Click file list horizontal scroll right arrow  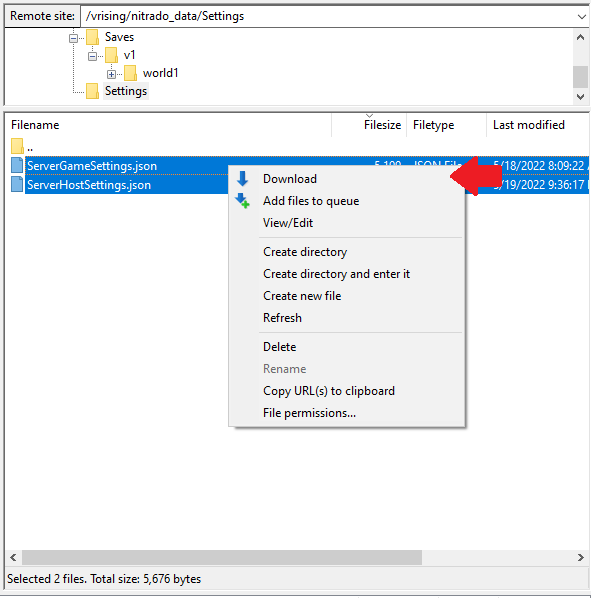(580, 558)
